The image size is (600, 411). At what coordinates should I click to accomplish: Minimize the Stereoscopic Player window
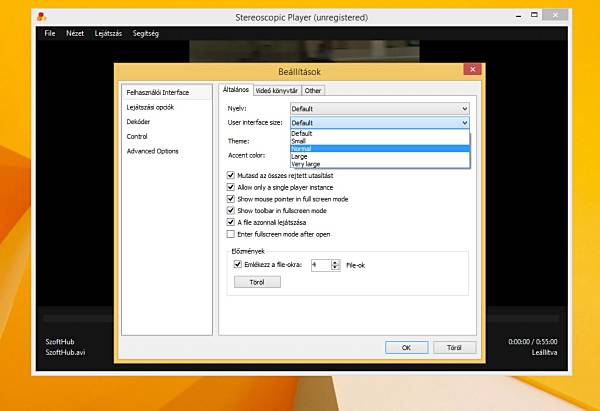click(518, 16)
